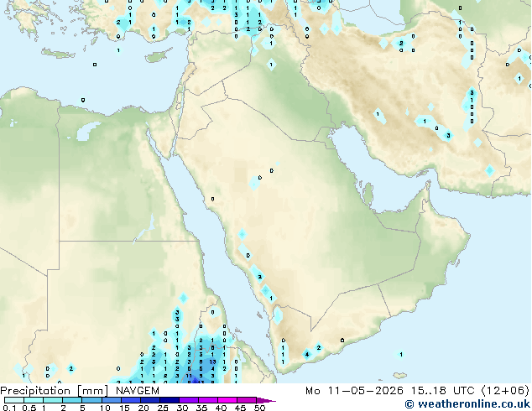Click the '11' precipitation value on the map
Image resolution: width=532 pixels, height=411 pixels.
point(189,376)
